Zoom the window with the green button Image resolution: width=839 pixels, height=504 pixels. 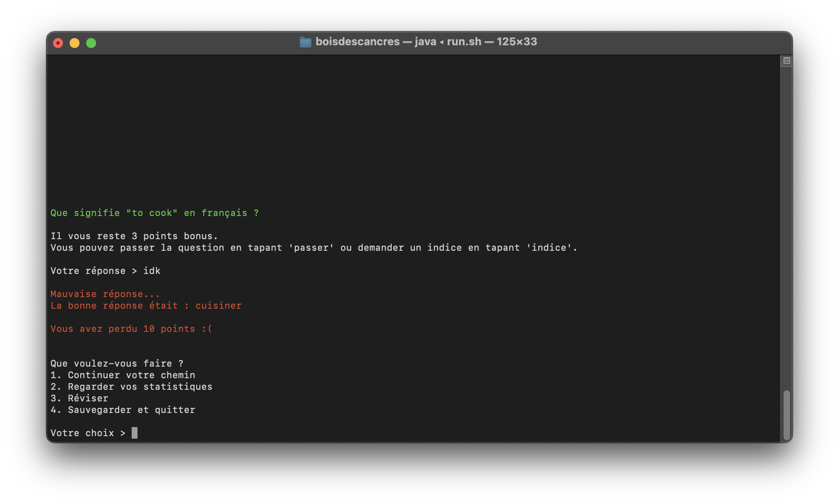[x=91, y=43]
